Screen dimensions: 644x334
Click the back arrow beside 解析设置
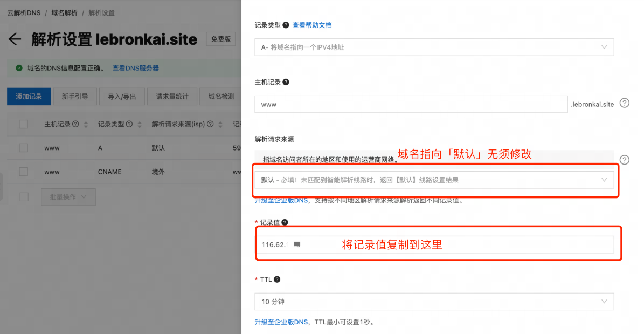15,39
